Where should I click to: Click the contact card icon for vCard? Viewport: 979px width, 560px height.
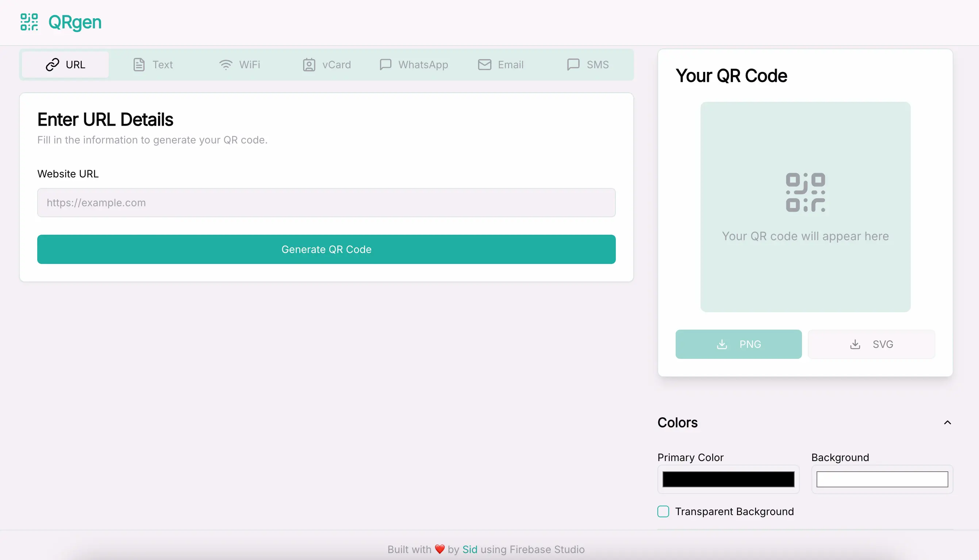pyautogui.click(x=309, y=65)
